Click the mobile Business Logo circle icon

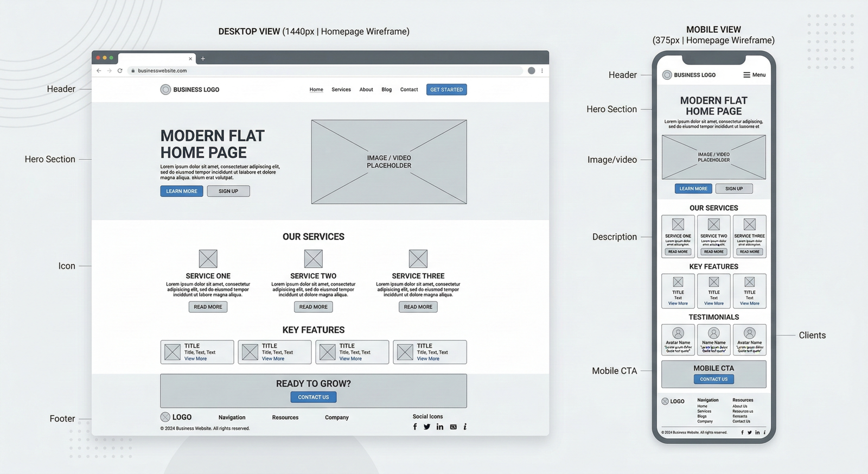[667, 75]
